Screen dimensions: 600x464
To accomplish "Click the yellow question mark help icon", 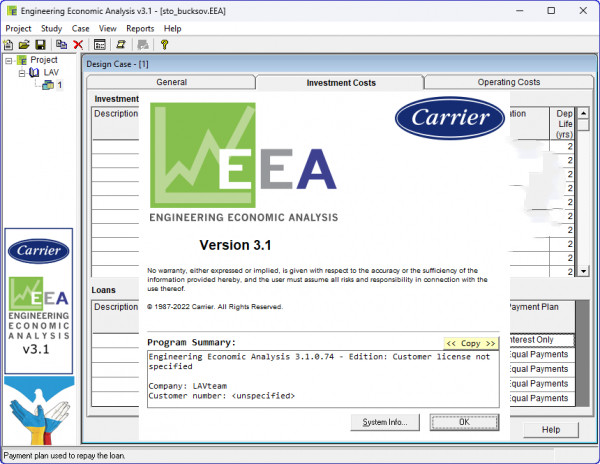I will click(x=165, y=45).
